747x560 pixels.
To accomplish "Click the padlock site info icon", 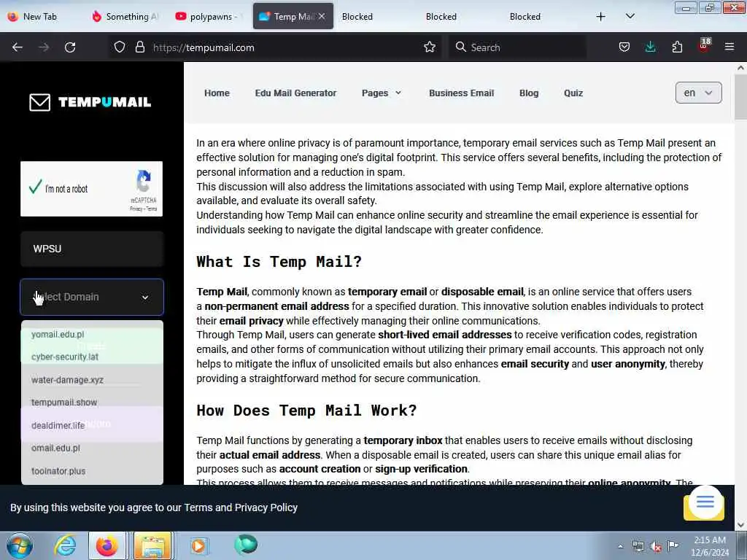I will [x=139, y=47].
